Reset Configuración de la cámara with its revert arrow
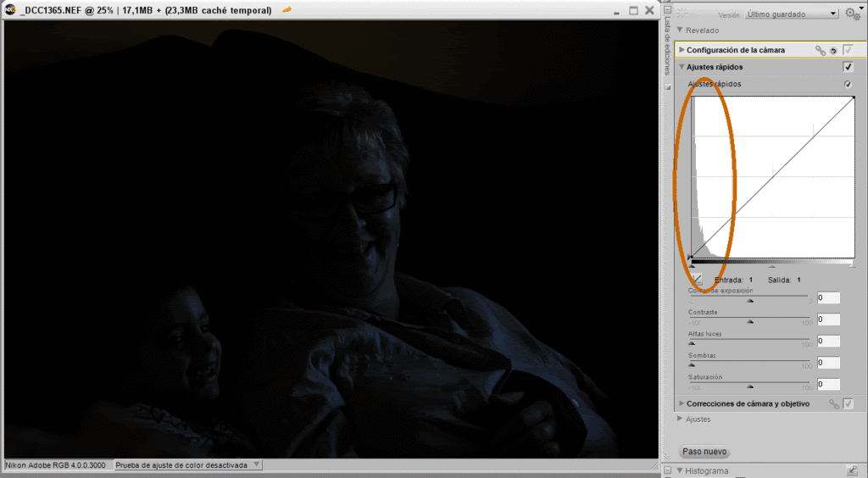The width and height of the screenshot is (868, 478). pos(833,51)
